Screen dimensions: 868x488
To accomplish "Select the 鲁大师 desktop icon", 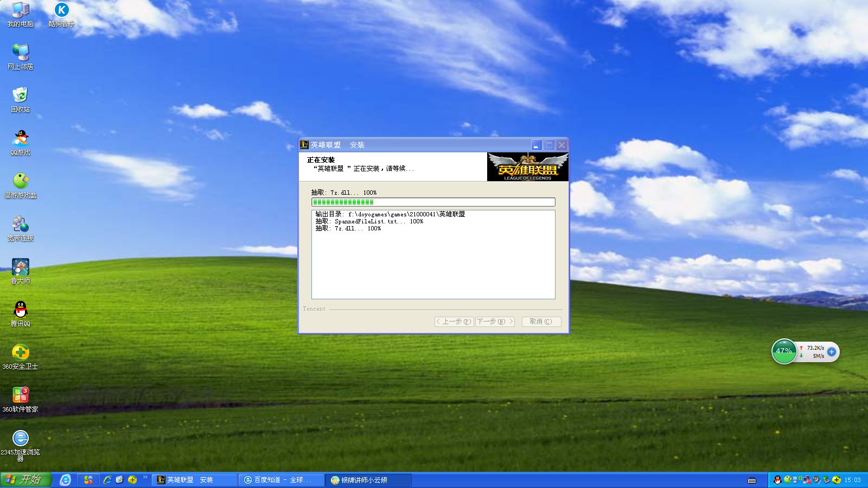I will coord(21,271).
